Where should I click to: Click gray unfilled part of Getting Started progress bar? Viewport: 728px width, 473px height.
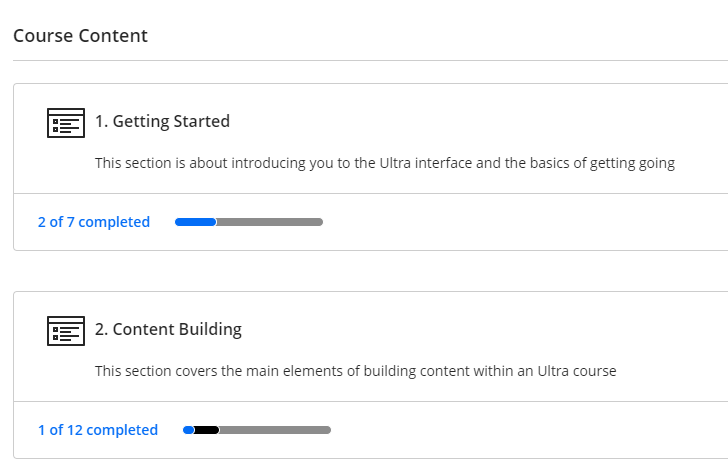[270, 222]
